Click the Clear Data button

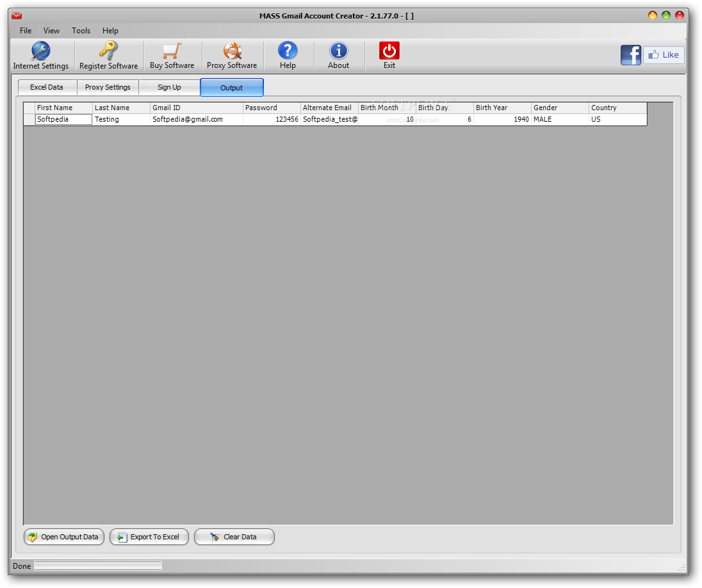click(x=234, y=537)
